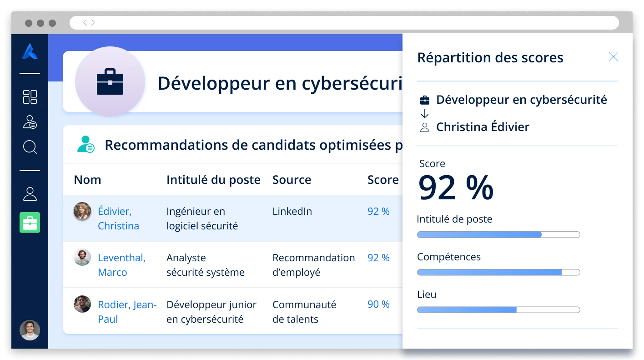Select the green briefcase jobs icon
The height and width of the screenshot is (360, 644).
coord(30,223)
